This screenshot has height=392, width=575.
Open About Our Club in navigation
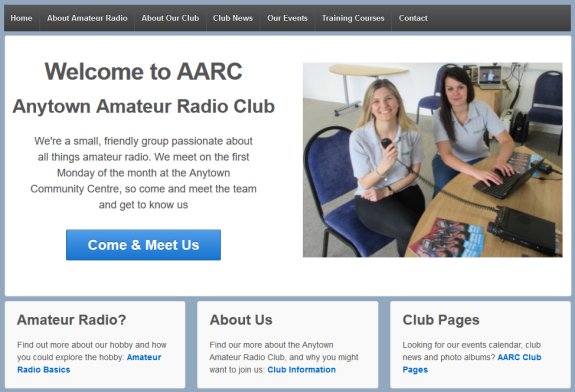170,18
